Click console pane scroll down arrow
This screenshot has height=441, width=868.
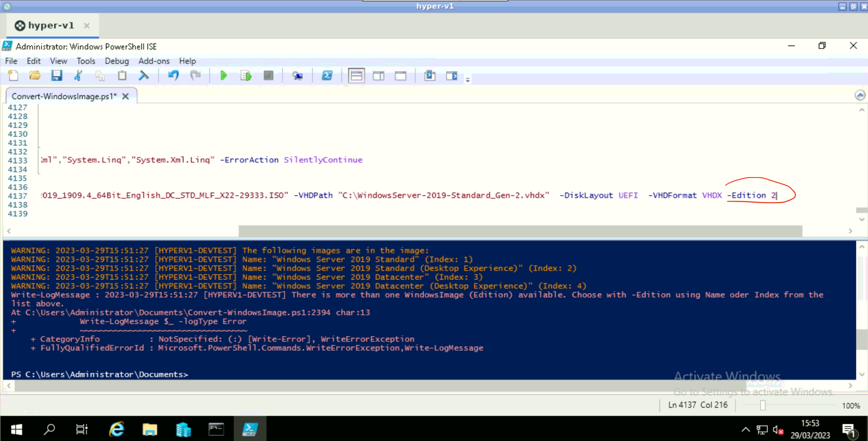click(x=862, y=374)
